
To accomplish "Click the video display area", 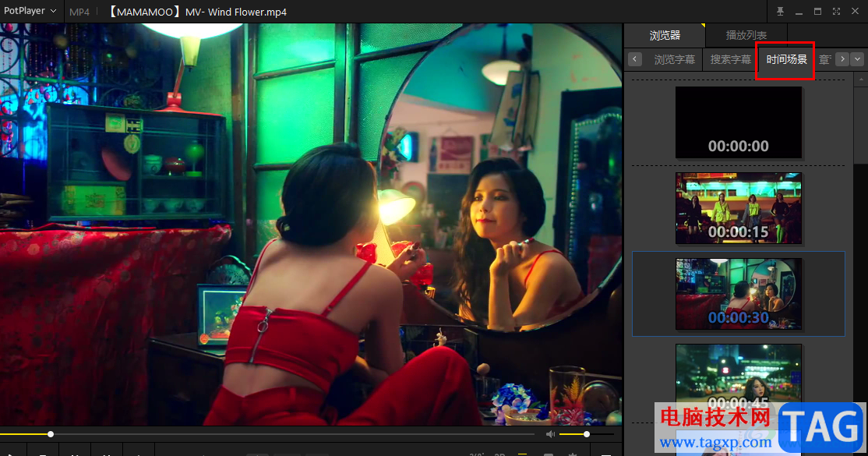I will [x=311, y=224].
